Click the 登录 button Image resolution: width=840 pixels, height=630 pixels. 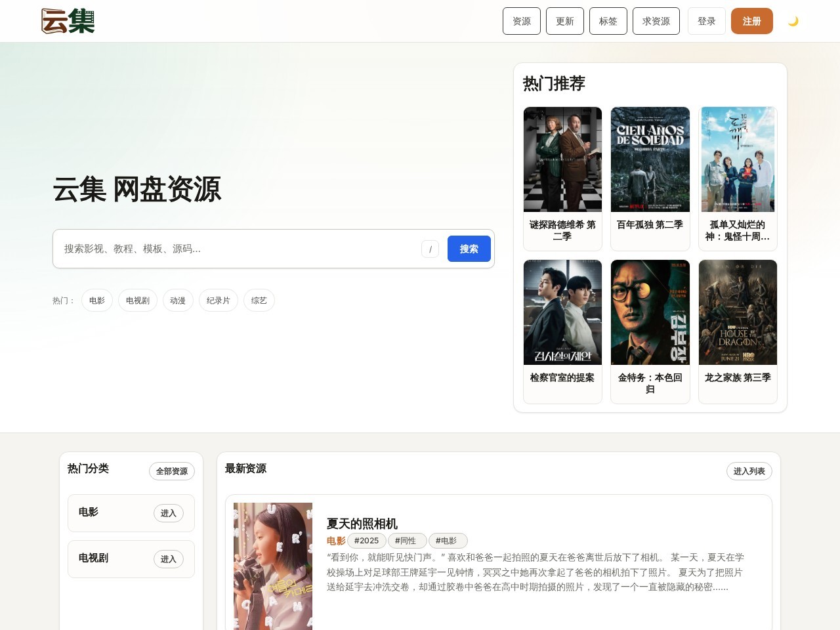(707, 21)
